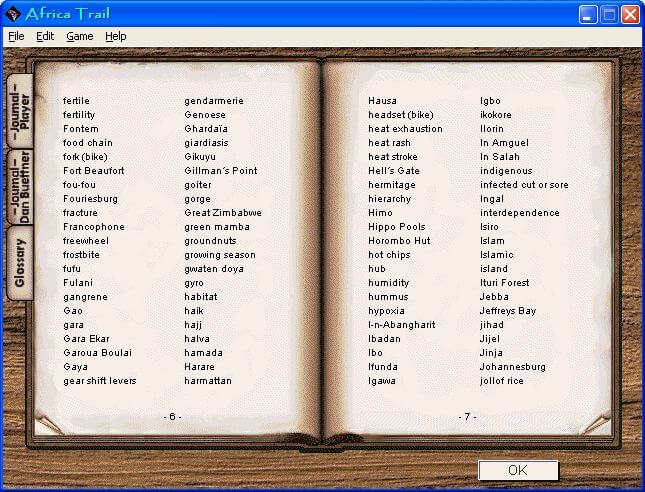Select the 'Francophone' glossary term
This screenshot has width=645, height=492.
[x=94, y=227]
